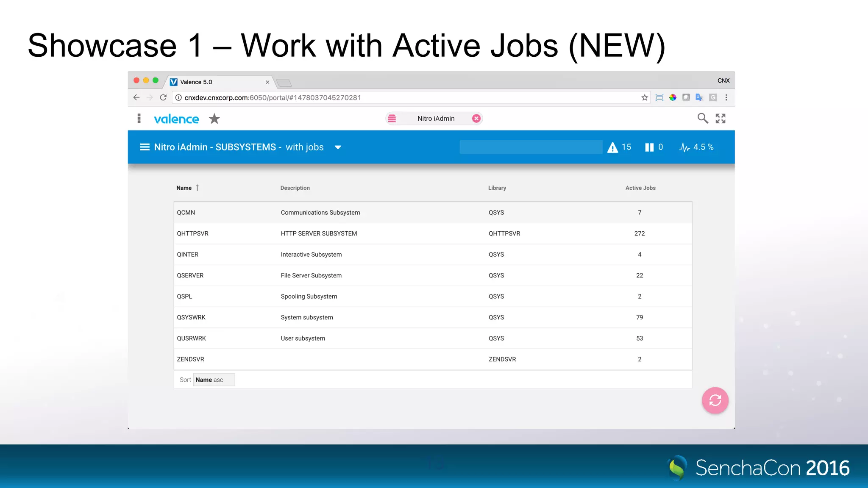Click the CPU activity 4.5 % indicator
868x488 pixels.
pyautogui.click(x=696, y=147)
